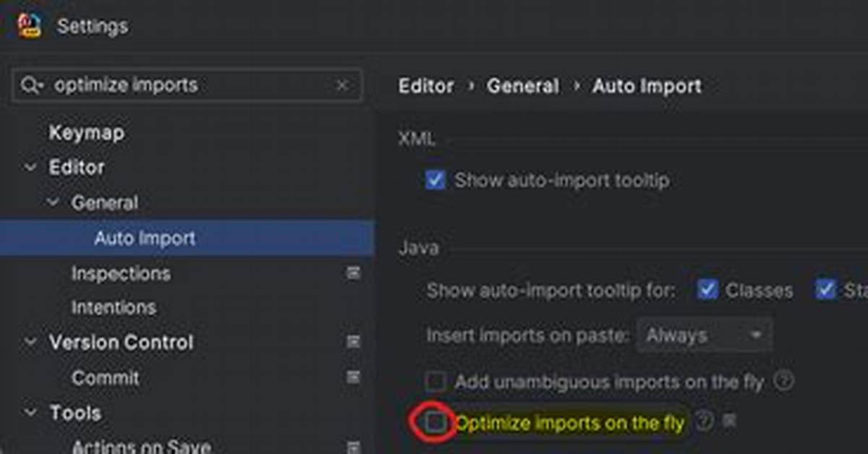The image size is (868, 454).
Task: Collapse the Editor tree node
Action: click(30, 168)
